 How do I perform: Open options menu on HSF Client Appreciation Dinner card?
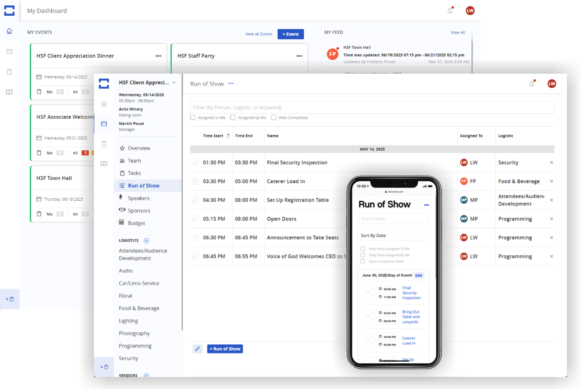(158, 56)
